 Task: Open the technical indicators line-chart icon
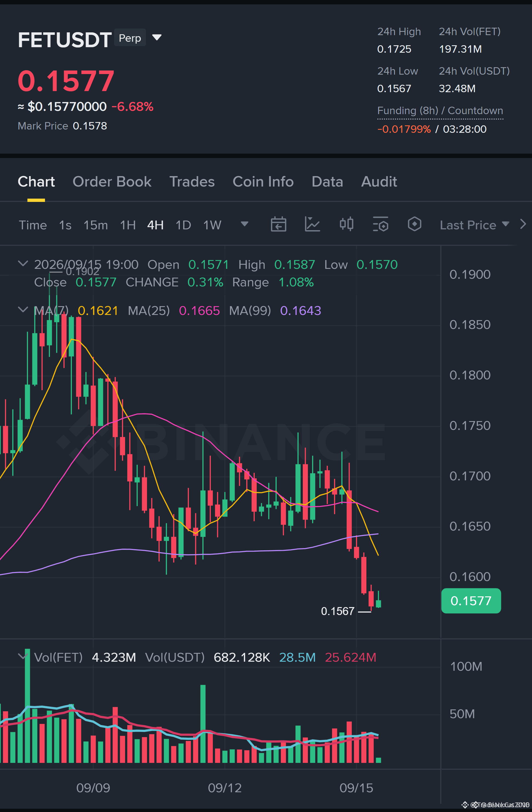pos(312,224)
